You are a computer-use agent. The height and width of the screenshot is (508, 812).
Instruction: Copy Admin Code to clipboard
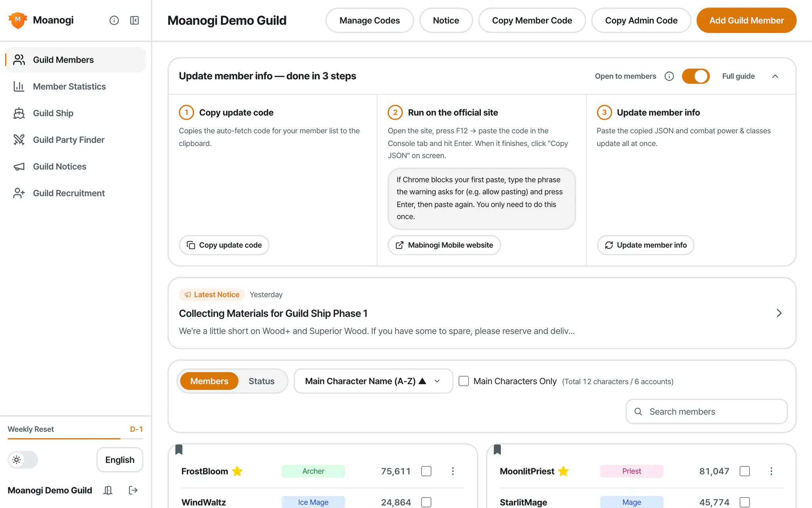tap(641, 20)
